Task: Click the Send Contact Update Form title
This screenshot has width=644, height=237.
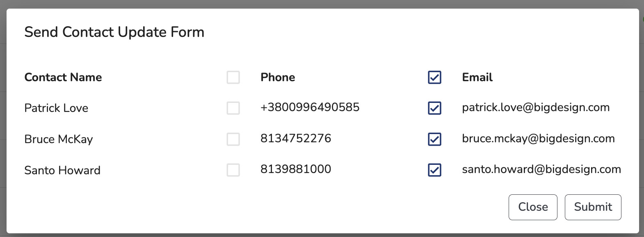Action: pos(114,32)
